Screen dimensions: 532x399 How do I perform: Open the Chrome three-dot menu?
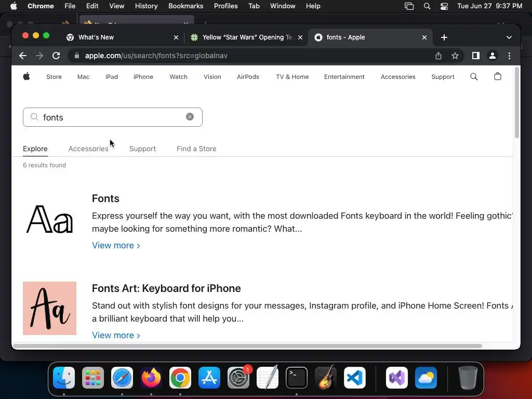[x=509, y=56]
